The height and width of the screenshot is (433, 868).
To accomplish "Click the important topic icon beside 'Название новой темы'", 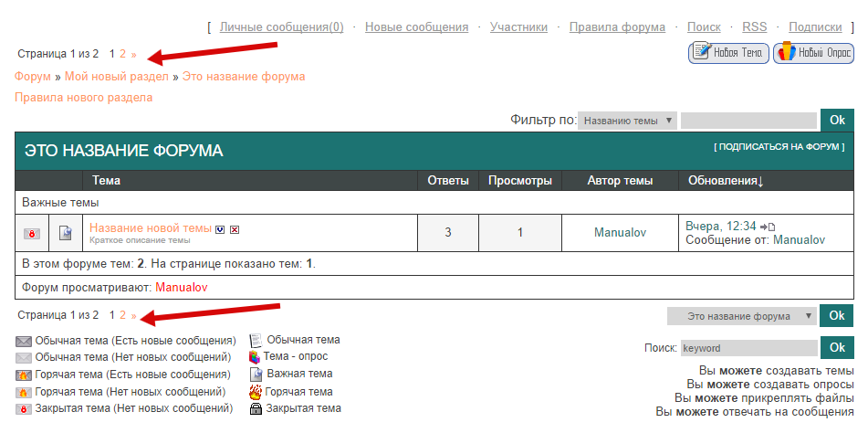I will (66, 233).
